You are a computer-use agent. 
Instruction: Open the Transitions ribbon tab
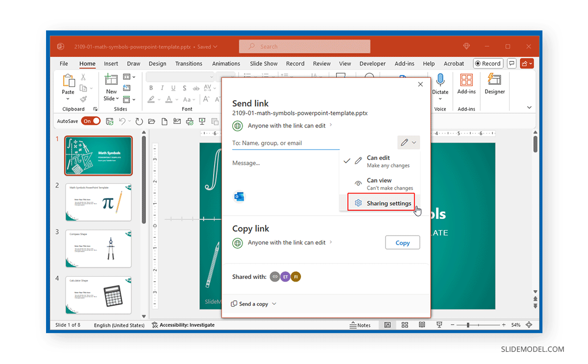[x=189, y=64]
